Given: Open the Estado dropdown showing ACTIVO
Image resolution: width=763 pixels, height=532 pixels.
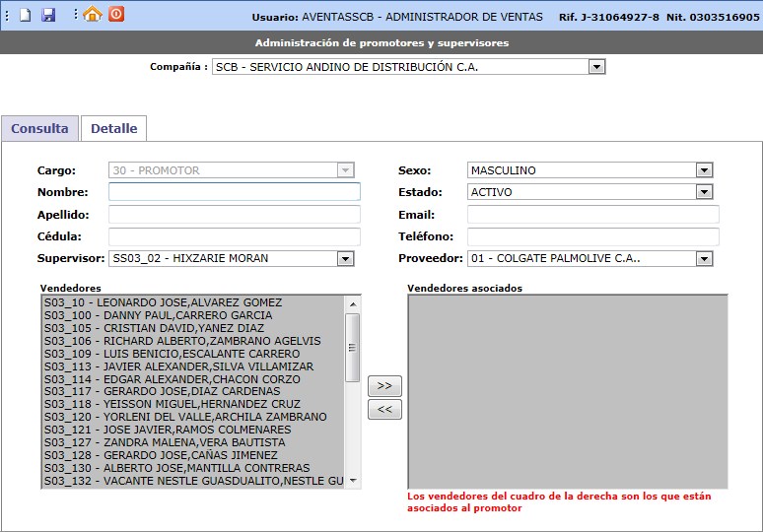Looking at the screenshot, I should point(590,192).
